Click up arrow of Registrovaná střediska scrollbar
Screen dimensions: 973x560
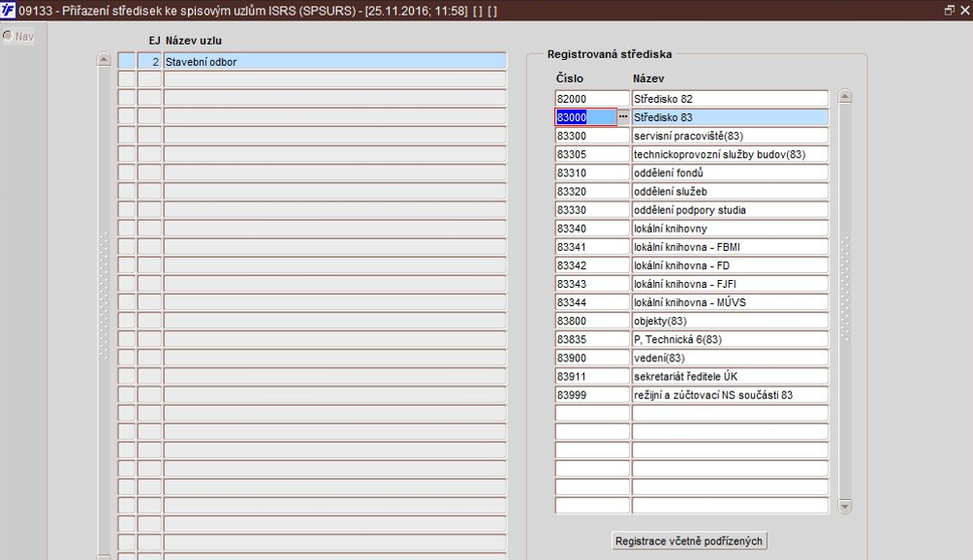click(x=844, y=97)
